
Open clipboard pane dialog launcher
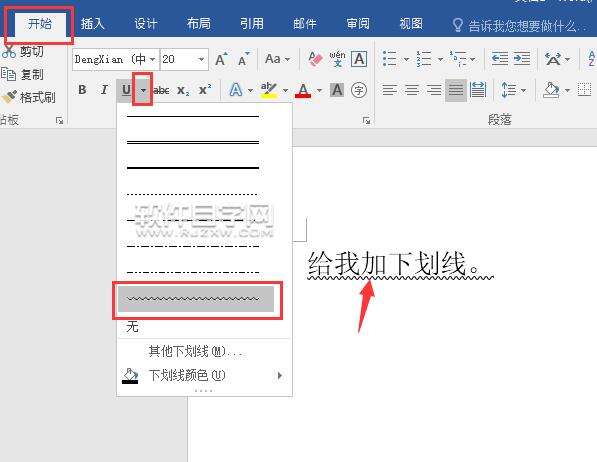pos(59,121)
